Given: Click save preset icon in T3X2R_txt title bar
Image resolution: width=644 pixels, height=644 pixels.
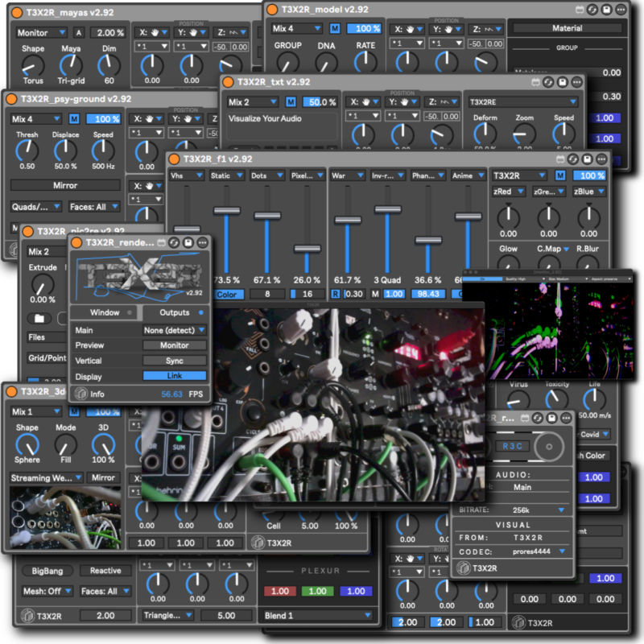Looking at the screenshot, I should 562,82.
